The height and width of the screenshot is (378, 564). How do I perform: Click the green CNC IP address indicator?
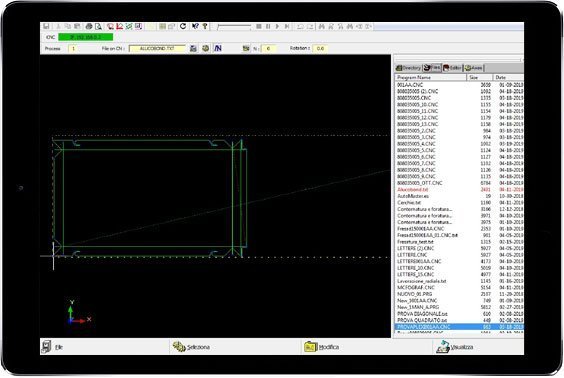86,37
